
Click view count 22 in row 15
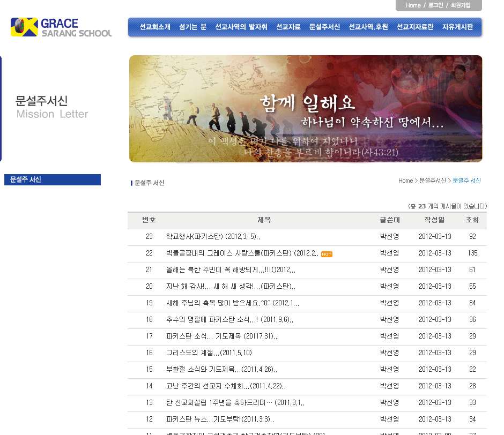pyautogui.click(x=472, y=370)
